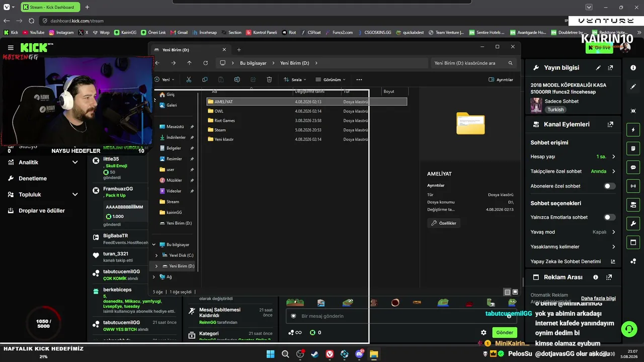
Task: Collapse Bu bilgisayar tree node
Action: tap(154, 245)
